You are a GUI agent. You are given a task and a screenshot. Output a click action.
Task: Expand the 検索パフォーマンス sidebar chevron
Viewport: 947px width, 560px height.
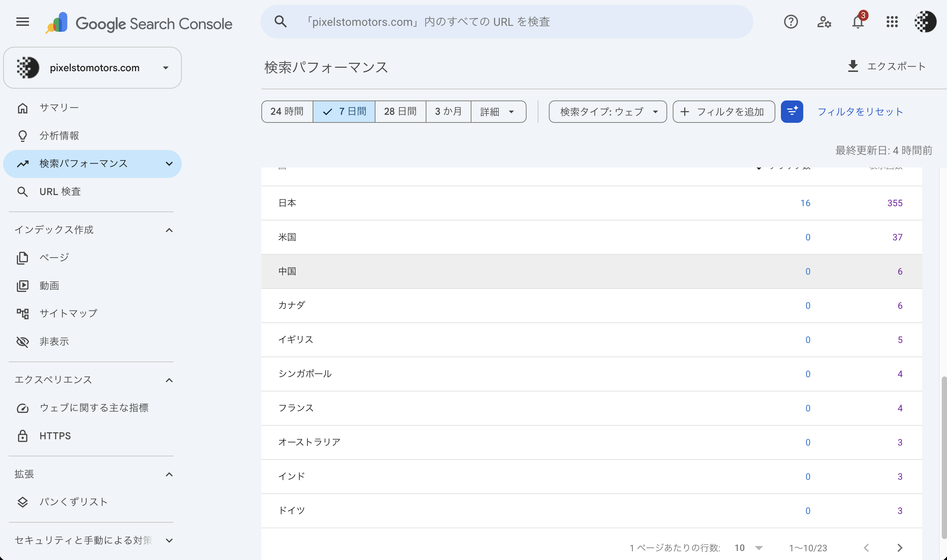click(169, 164)
